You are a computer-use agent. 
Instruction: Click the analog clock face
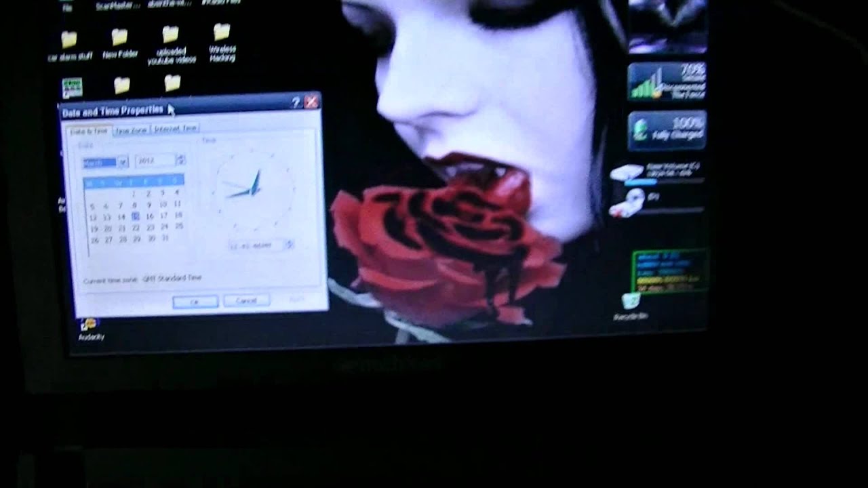[255, 189]
